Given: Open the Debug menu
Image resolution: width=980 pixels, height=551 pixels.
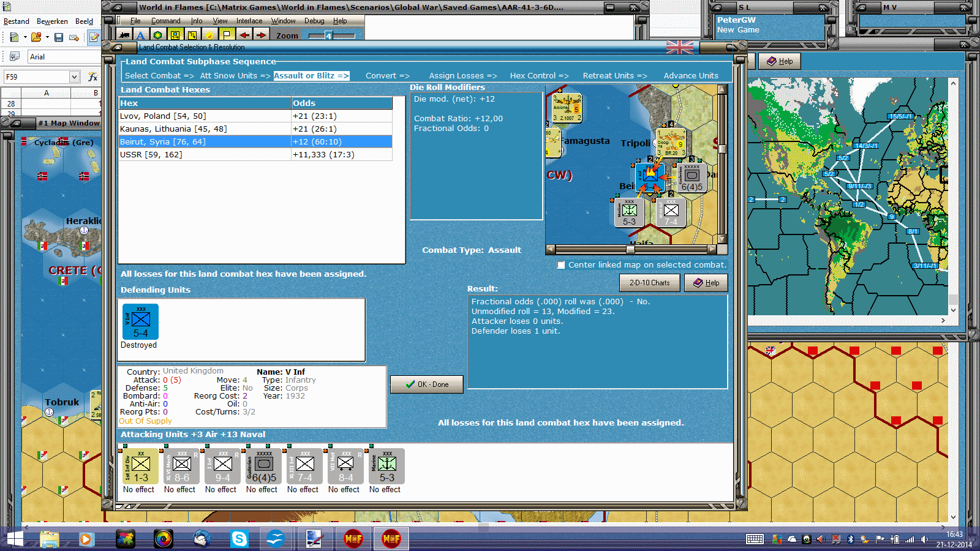Looking at the screenshot, I should [x=314, y=21].
